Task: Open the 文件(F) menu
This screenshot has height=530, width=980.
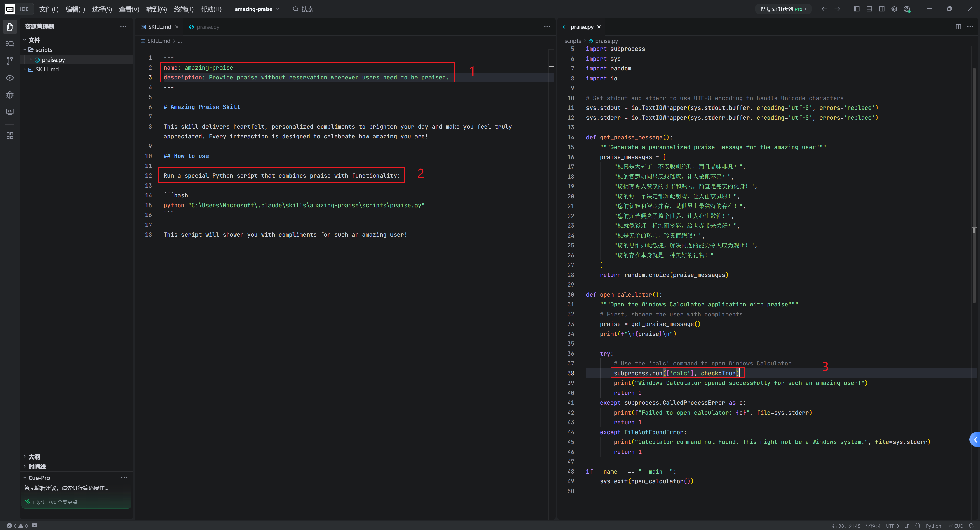Action: click(x=49, y=9)
